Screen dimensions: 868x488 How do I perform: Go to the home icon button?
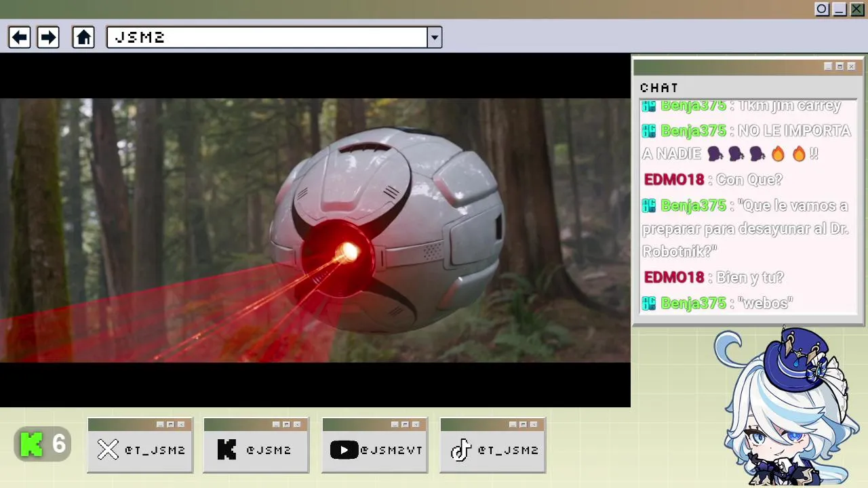point(83,37)
